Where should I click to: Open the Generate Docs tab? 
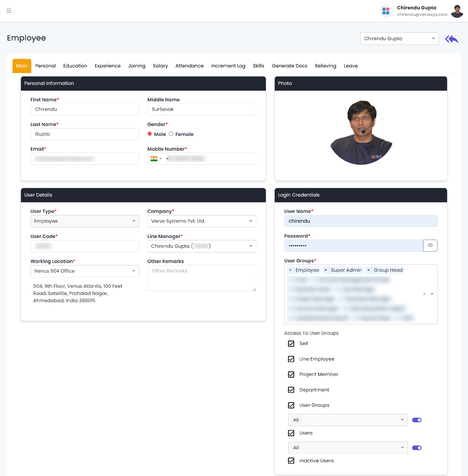(289, 66)
